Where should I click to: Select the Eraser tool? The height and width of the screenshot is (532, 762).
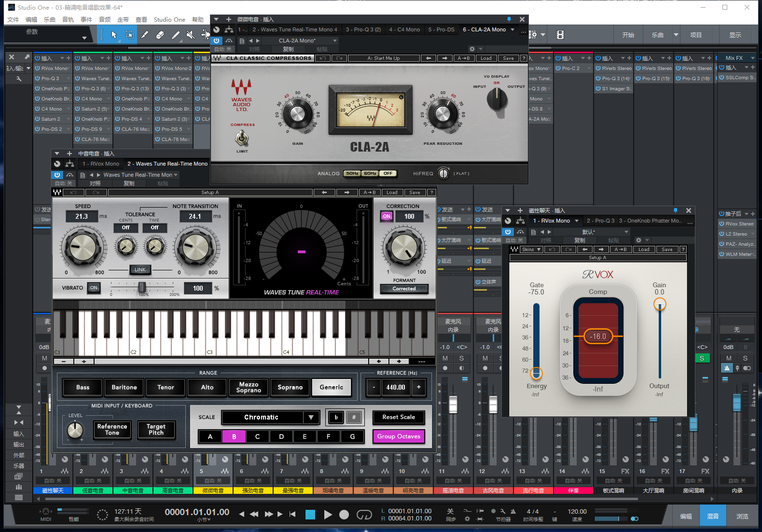pyautogui.click(x=160, y=35)
